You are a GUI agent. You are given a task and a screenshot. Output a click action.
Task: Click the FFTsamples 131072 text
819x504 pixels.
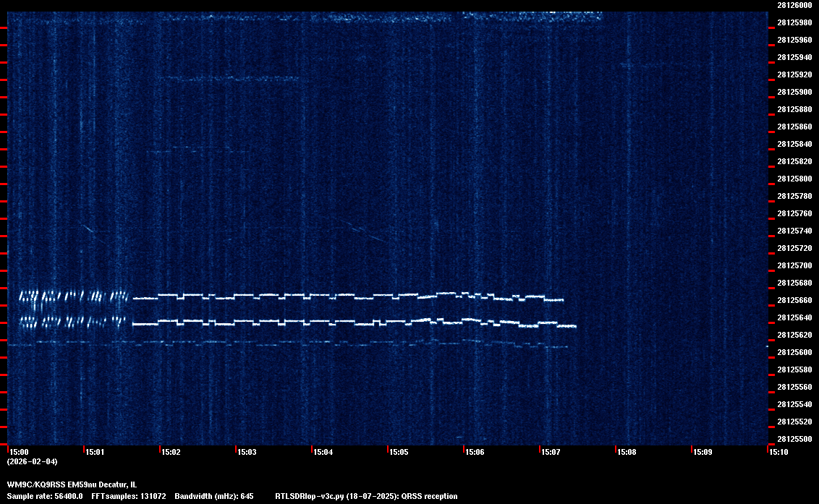(130, 496)
